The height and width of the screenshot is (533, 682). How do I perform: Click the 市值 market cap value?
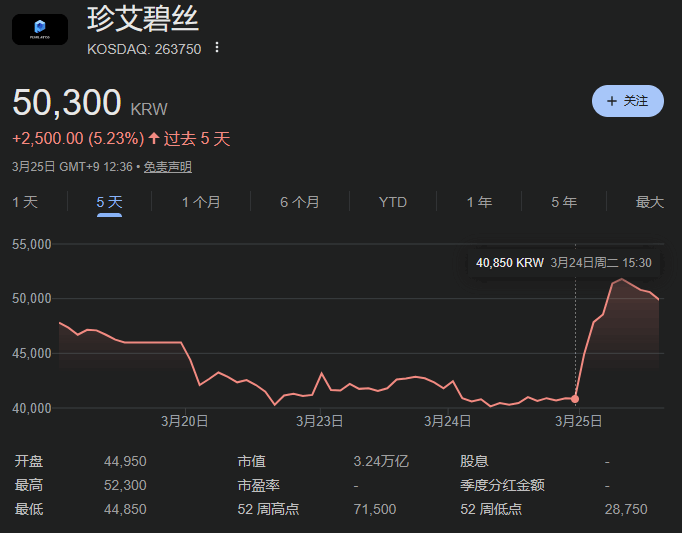(381, 462)
